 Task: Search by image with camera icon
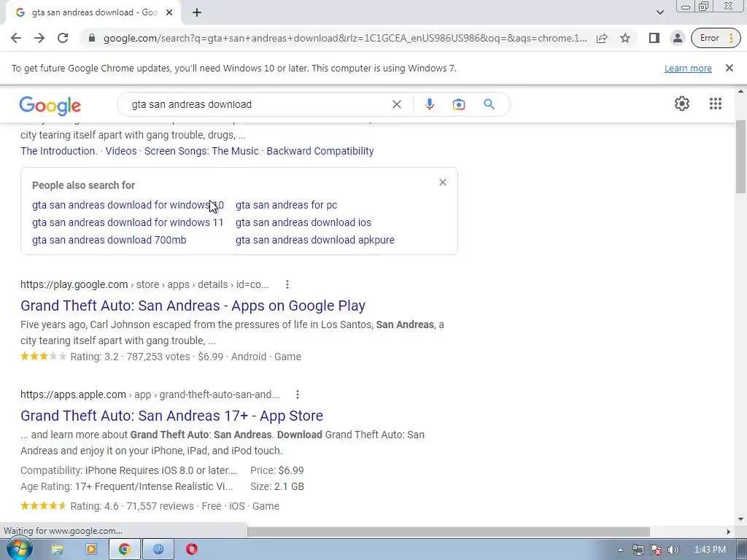tap(458, 104)
